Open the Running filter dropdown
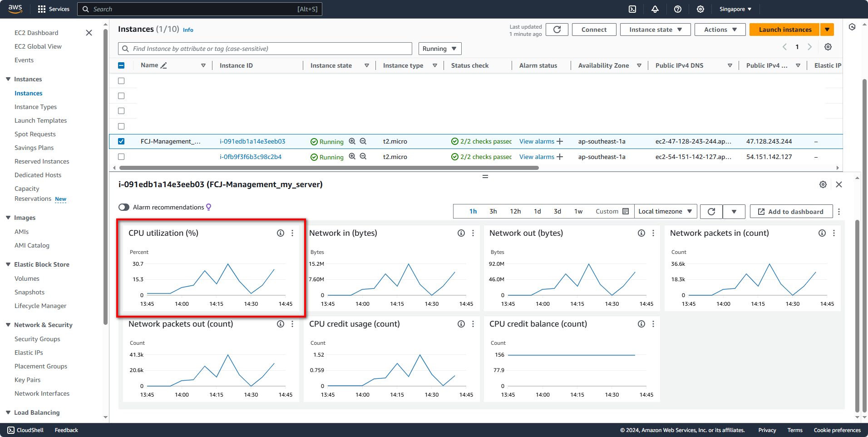The height and width of the screenshot is (437, 868). pos(439,48)
